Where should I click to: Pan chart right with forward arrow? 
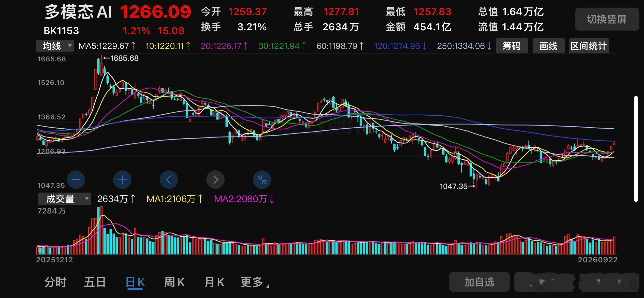tap(215, 180)
